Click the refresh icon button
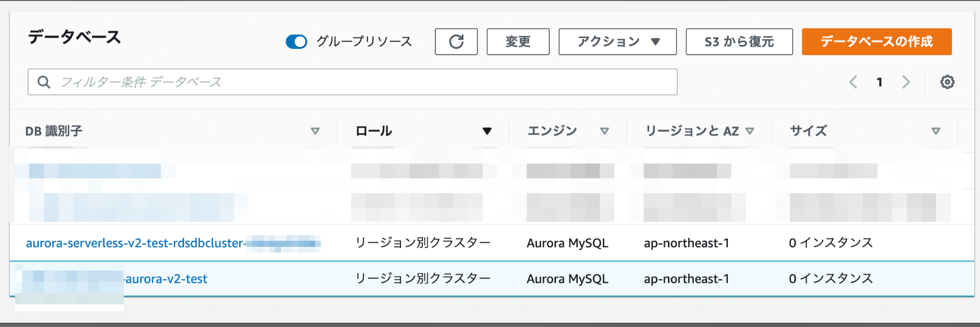Screen dimensions: 980x327 pyautogui.click(x=456, y=42)
